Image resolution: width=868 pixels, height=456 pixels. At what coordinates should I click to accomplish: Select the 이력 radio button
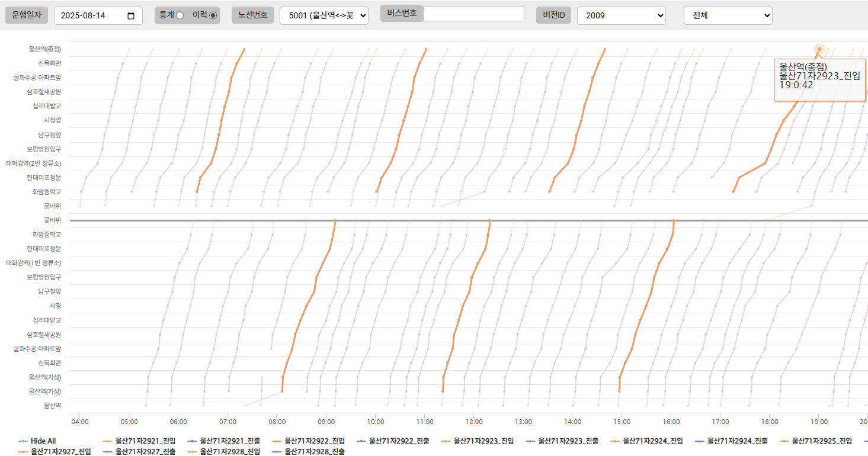pyautogui.click(x=213, y=15)
